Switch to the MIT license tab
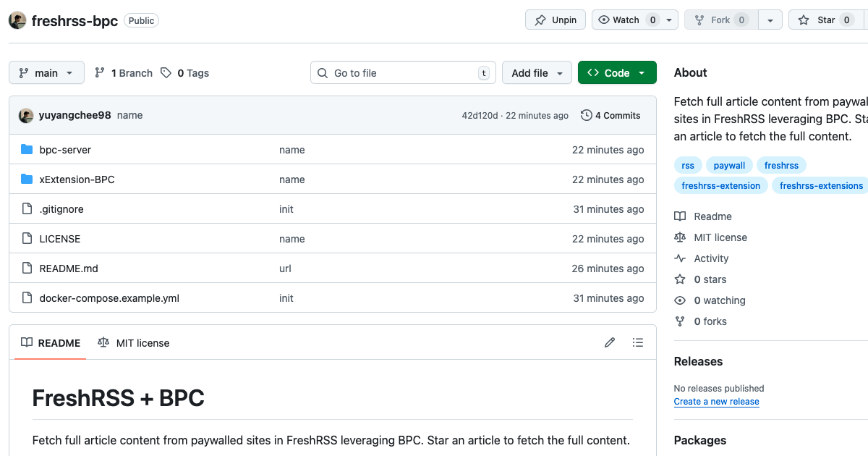This screenshot has width=868, height=456. pos(134,343)
